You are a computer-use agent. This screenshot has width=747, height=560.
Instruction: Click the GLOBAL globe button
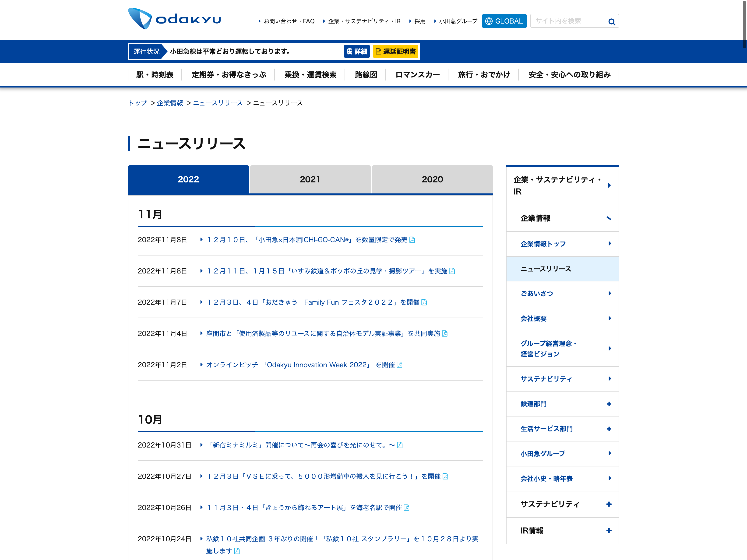pyautogui.click(x=504, y=21)
